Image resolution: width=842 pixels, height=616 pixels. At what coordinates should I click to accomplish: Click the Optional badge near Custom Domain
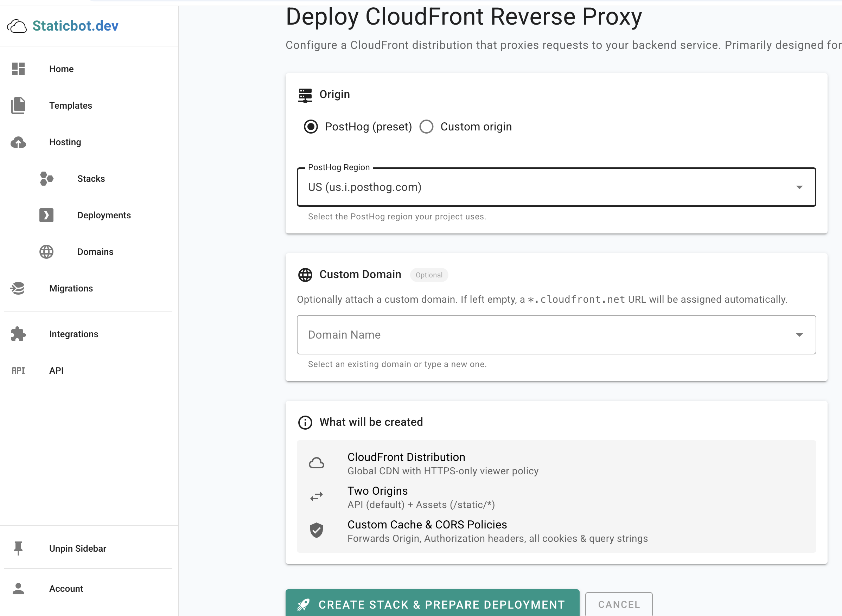click(429, 275)
